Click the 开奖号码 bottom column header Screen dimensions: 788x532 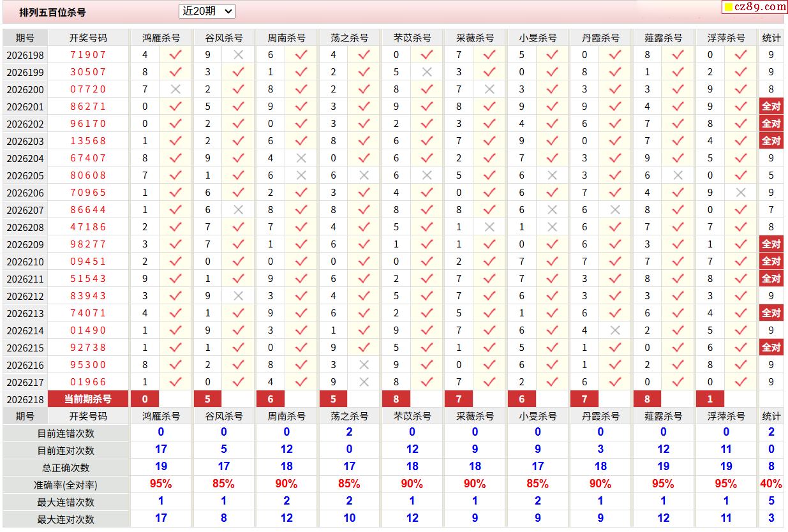click(88, 416)
